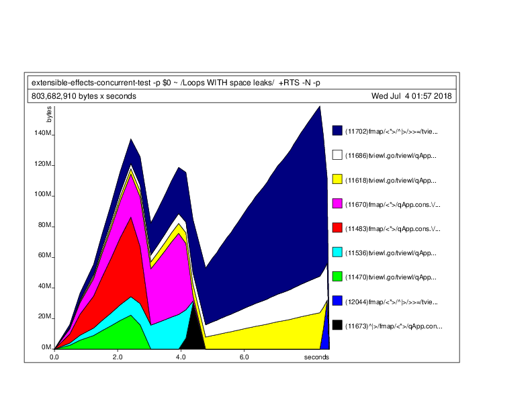
Task: Click the 803,682,910 bytes x seconds text
Action: click(x=84, y=96)
